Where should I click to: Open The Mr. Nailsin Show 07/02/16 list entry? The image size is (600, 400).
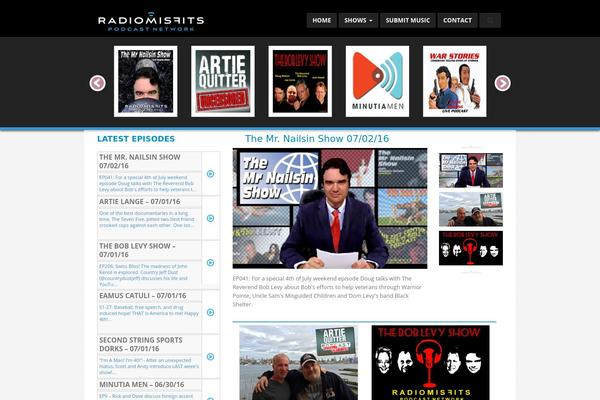pos(140,161)
